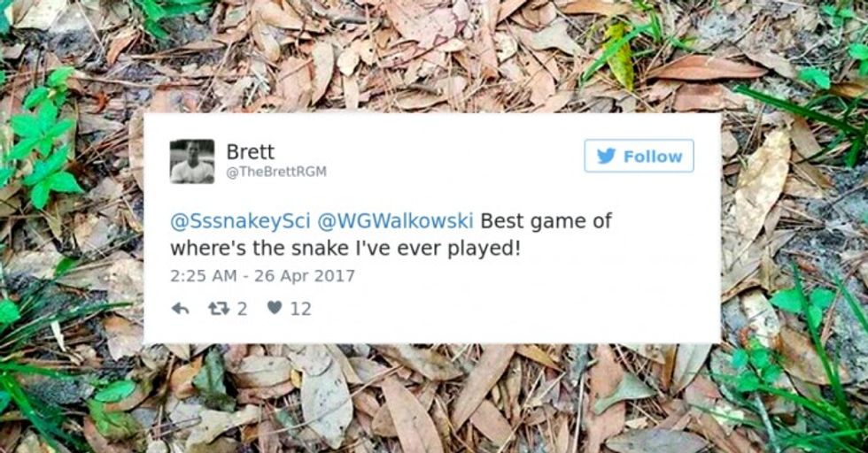The image size is (868, 453).
Task: Follow Brett via the Follow label
Action: click(653, 157)
